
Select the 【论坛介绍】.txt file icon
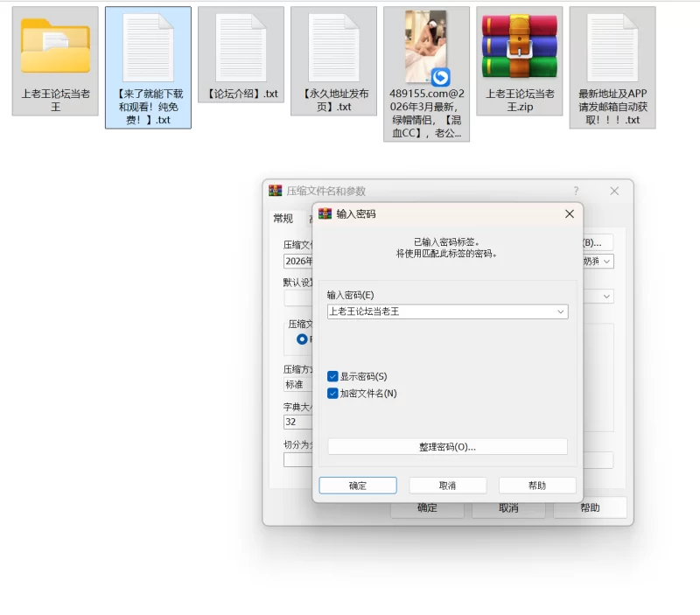coord(241,47)
